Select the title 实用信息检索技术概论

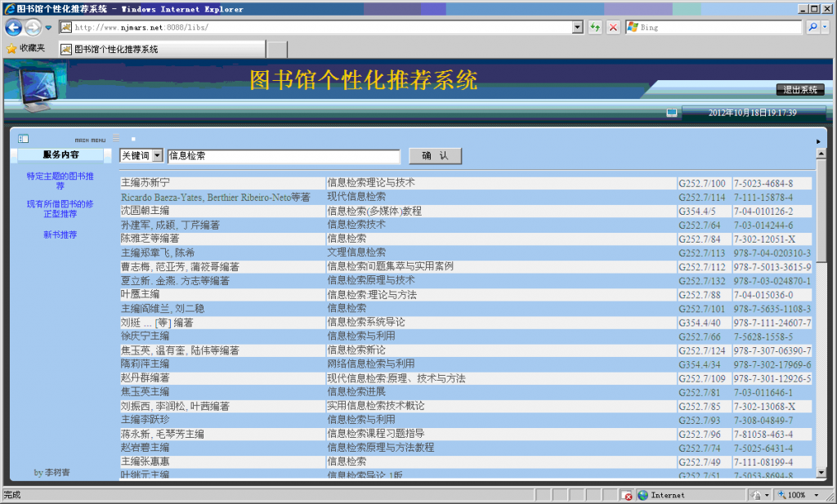[376, 406]
